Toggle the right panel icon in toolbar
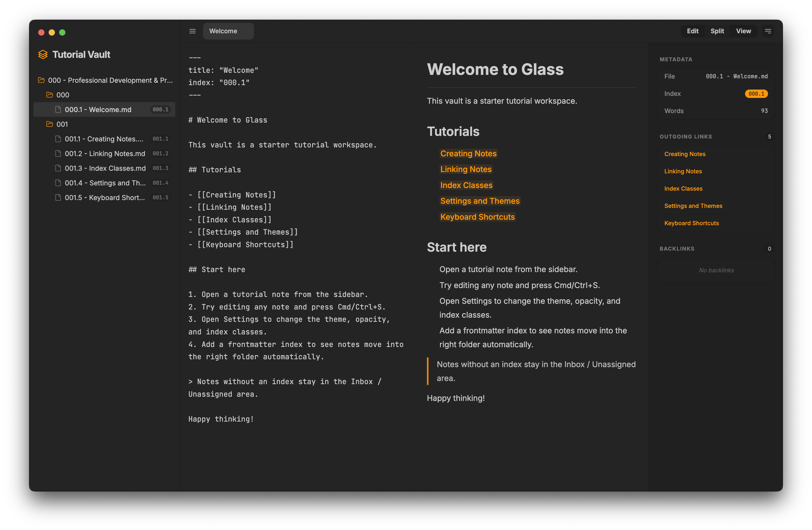The width and height of the screenshot is (812, 530). (x=768, y=31)
